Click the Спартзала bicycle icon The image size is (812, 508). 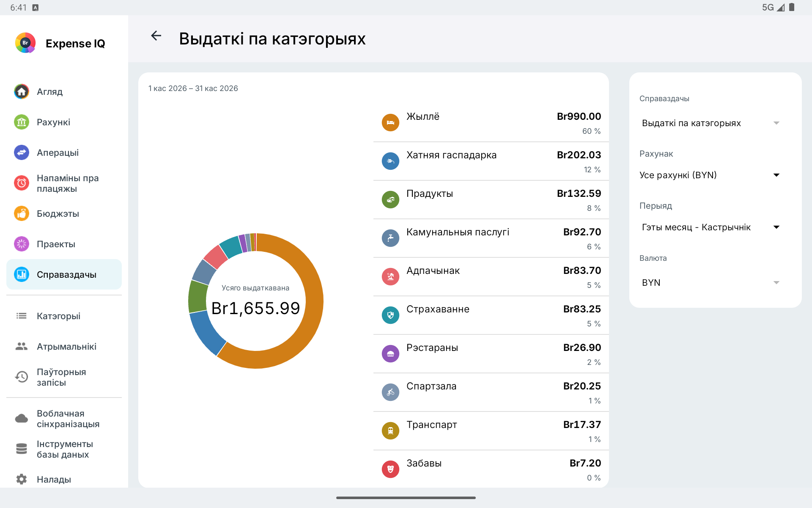pos(390,392)
